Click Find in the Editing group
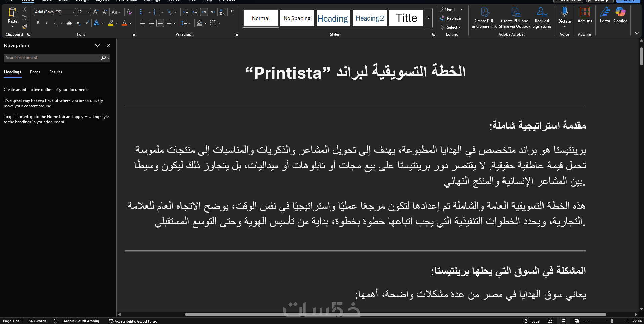 point(448,10)
